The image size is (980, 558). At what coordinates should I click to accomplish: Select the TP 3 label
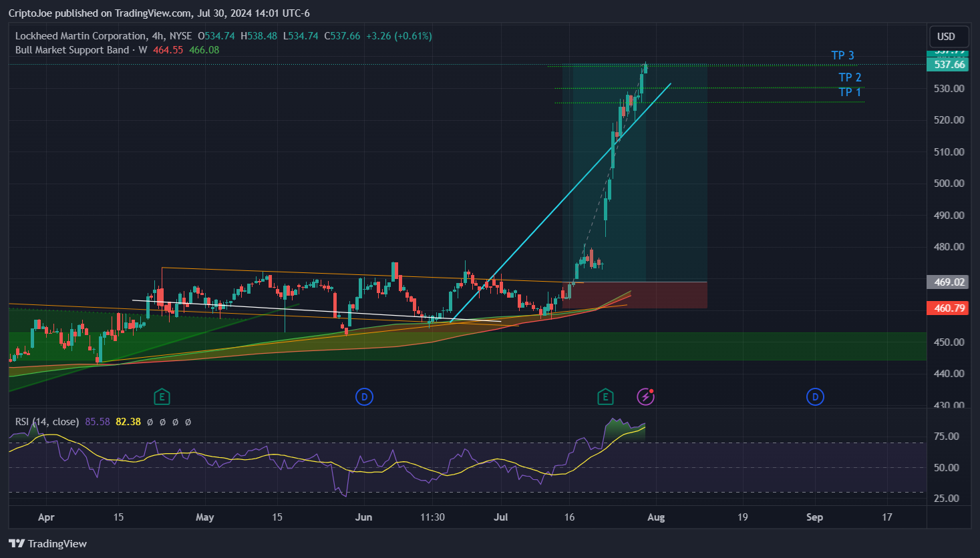pos(842,55)
